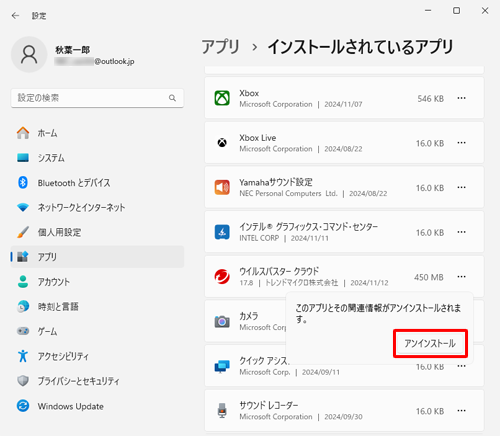Open Windows Update page
Screen dimensions: 500x436
tap(97, 406)
